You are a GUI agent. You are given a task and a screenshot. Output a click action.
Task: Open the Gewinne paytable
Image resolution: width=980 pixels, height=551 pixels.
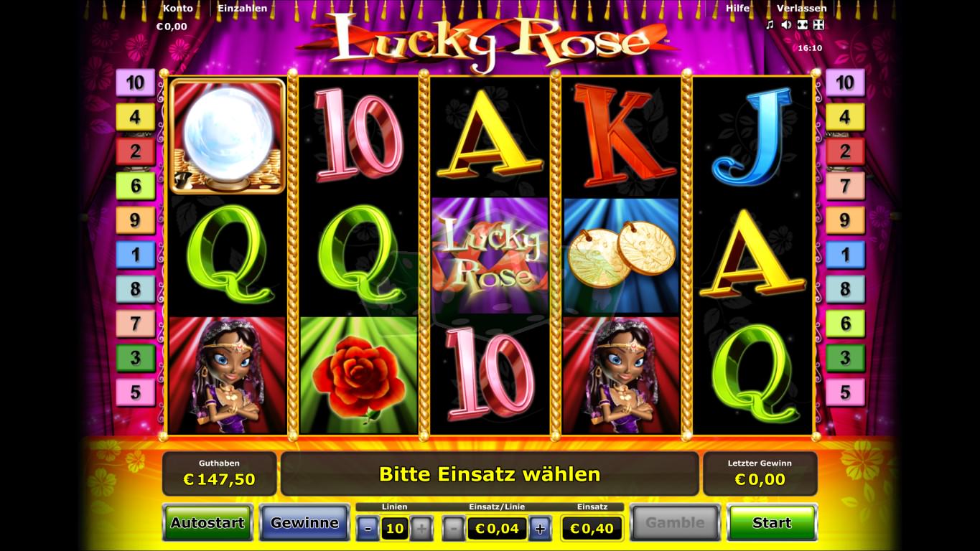point(304,523)
